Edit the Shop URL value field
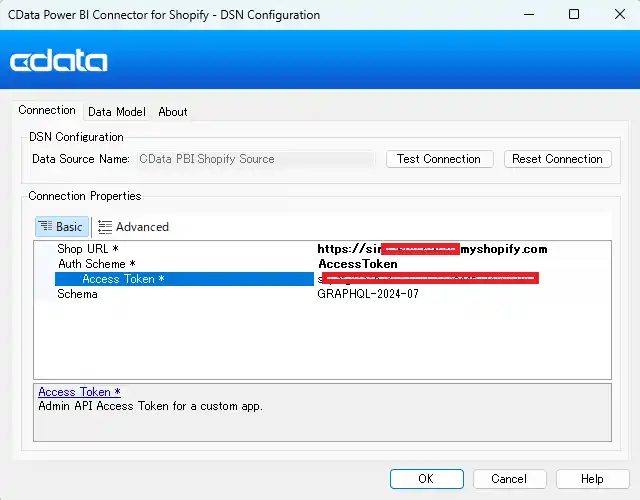Screen dimensions: 640x500 (432, 249)
